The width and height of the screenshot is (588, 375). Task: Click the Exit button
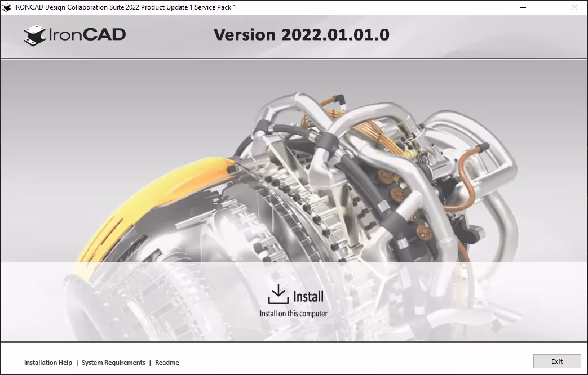[557, 361]
